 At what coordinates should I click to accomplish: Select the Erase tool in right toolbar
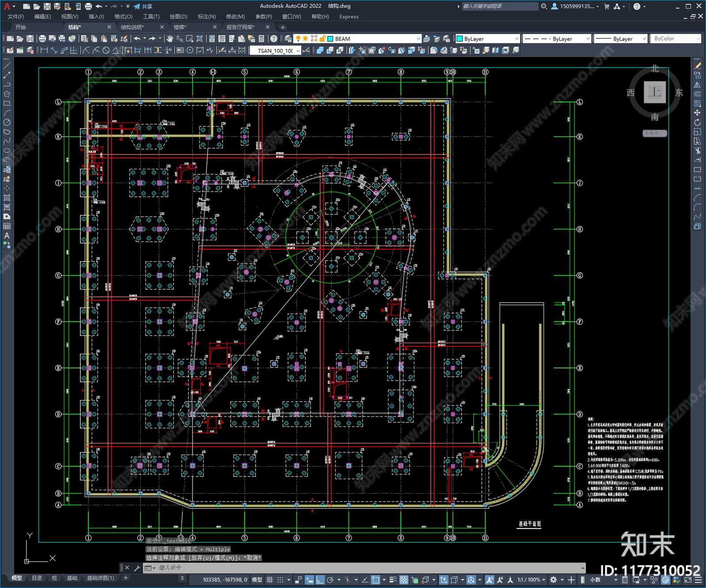(x=697, y=66)
